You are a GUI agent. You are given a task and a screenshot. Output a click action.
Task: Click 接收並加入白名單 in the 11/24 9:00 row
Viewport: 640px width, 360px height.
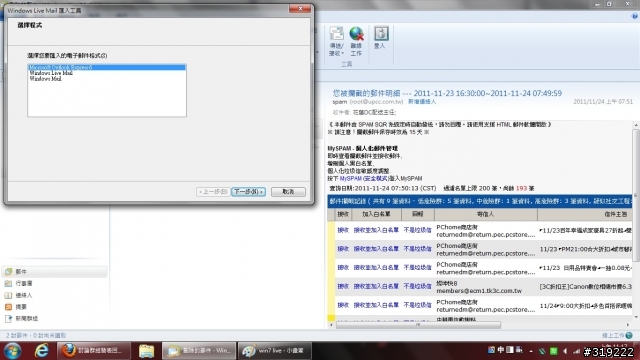coord(376,305)
